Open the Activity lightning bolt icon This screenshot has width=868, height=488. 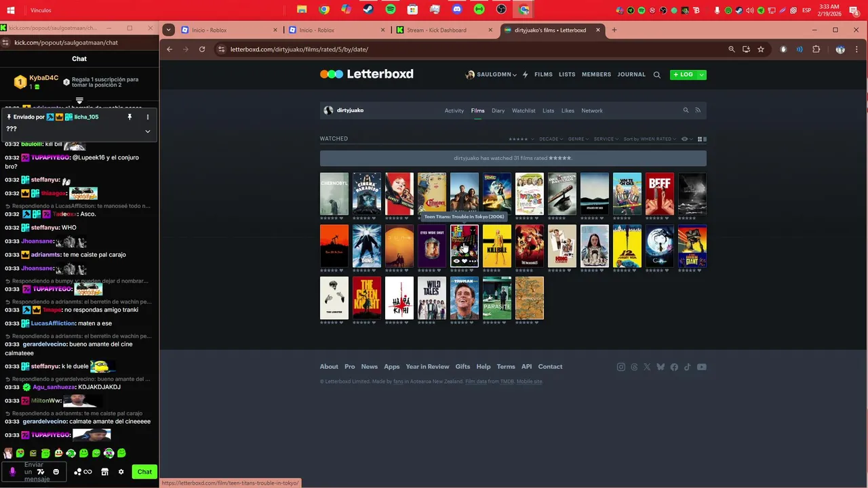click(x=525, y=75)
